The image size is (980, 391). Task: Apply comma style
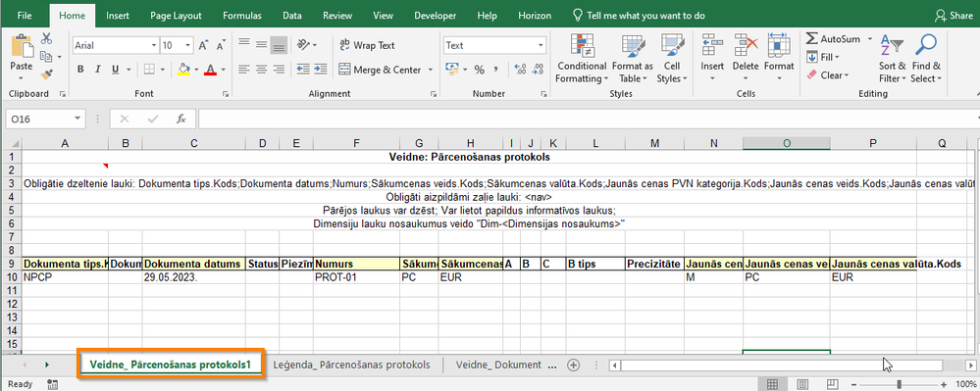tap(496, 70)
